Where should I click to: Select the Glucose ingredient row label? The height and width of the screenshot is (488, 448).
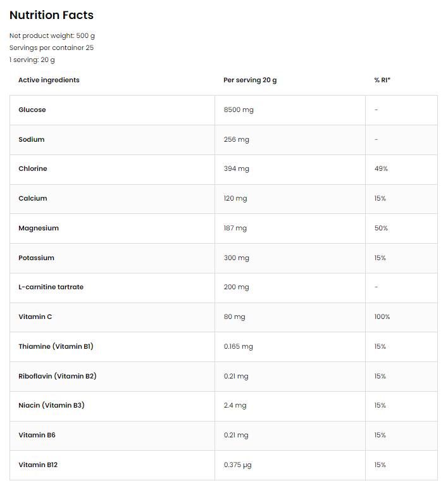(x=32, y=110)
